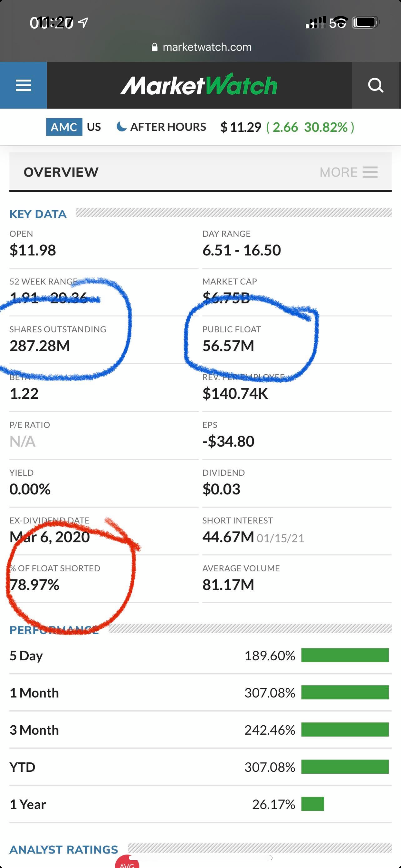The height and width of the screenshot is (868, 401).
Task: Tap the Public Float 56.57M value
Action: pyautogui.click(x=228, y=346)
